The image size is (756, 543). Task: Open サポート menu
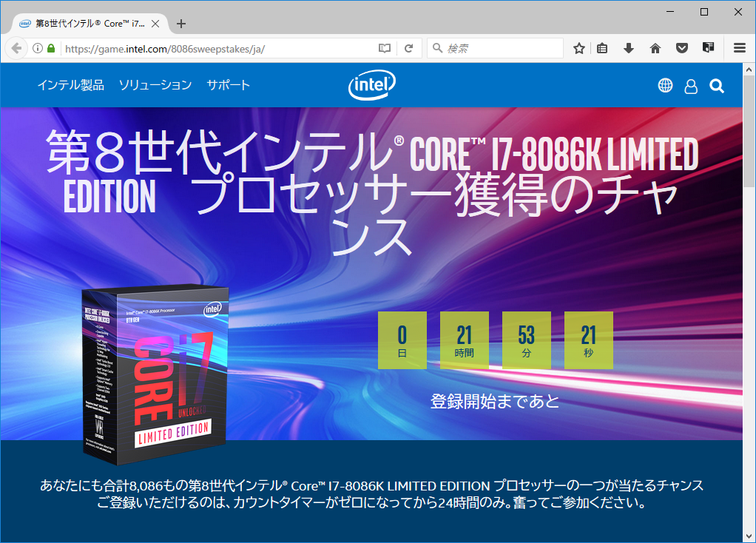(x=228, y=85)
